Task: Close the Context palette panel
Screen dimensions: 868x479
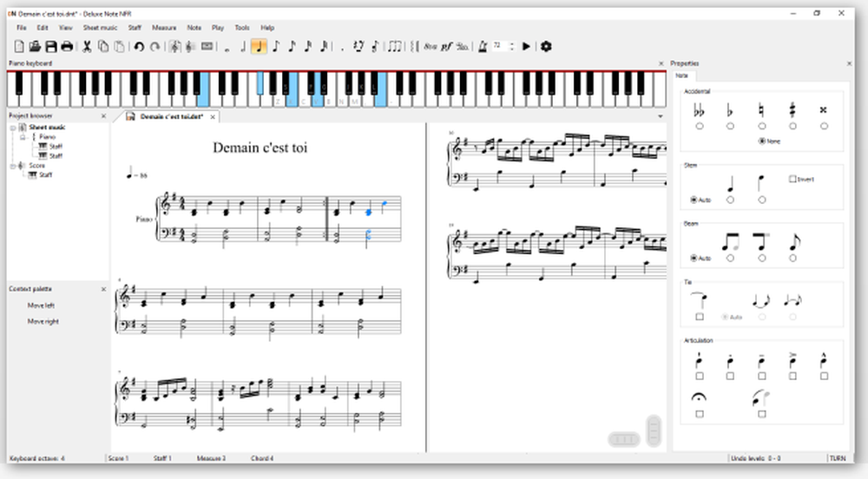Action: 103,289
